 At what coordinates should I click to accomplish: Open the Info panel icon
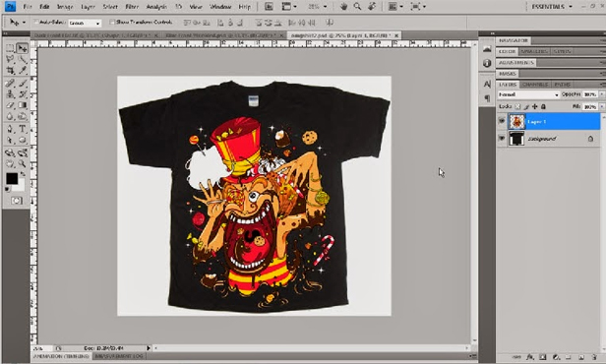pos(487,63)
